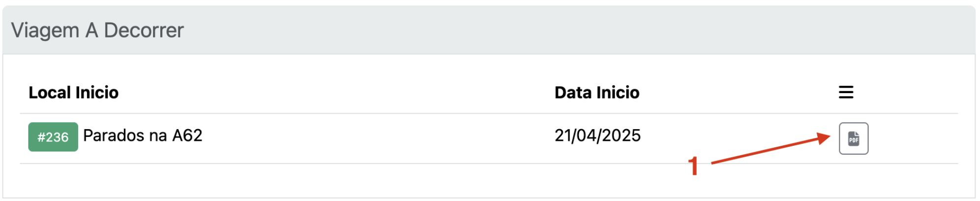Click the red arrow pointing to PDF

770,148
